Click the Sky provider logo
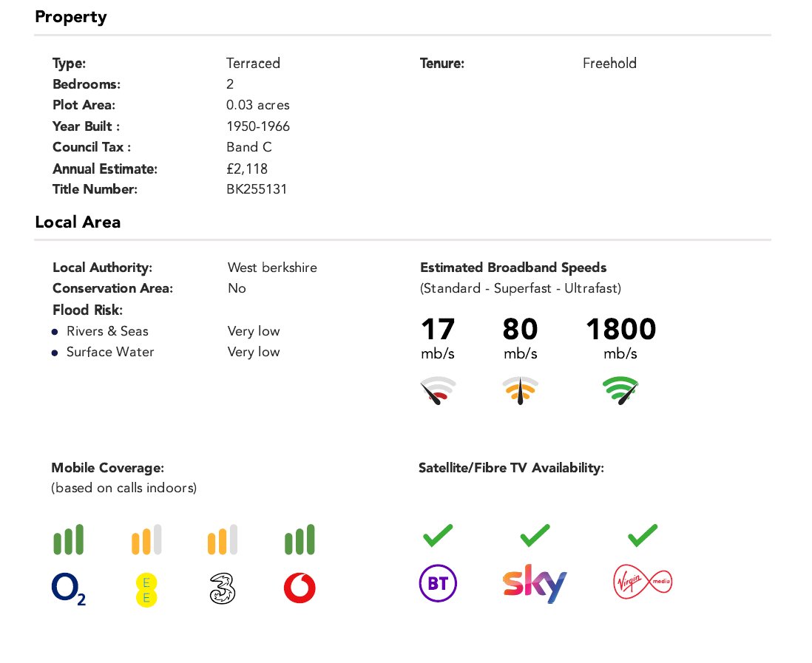 (535, 584)
